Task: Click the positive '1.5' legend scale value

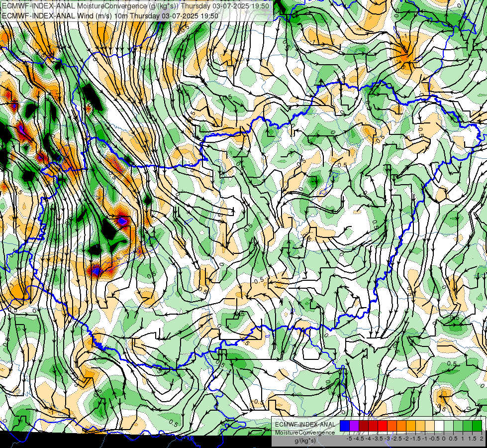Action: pos(472,439)
